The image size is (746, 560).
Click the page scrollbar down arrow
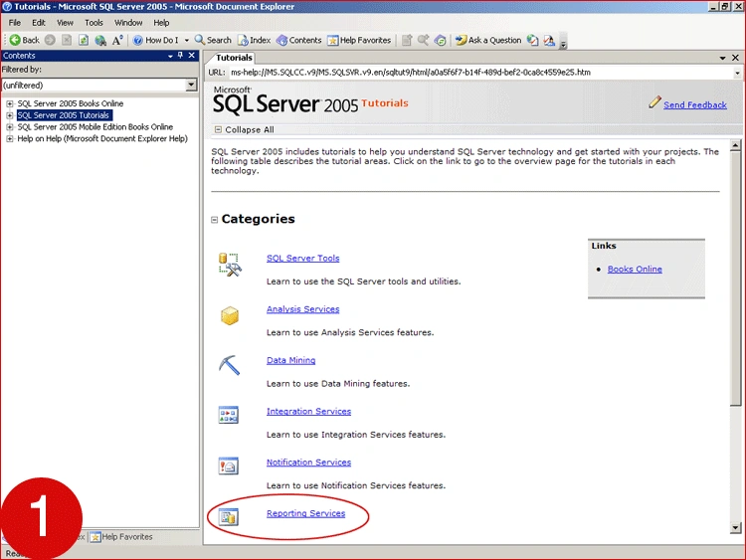click(735, 527)
